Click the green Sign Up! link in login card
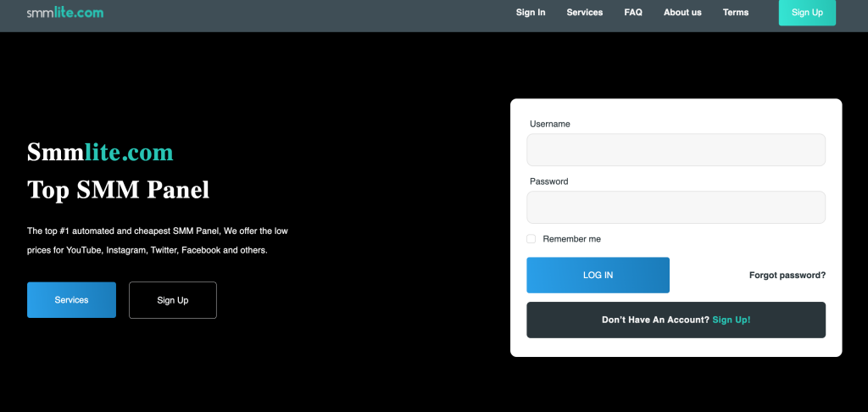The width and height of the screenshot is (868, 412). point(732,320)
